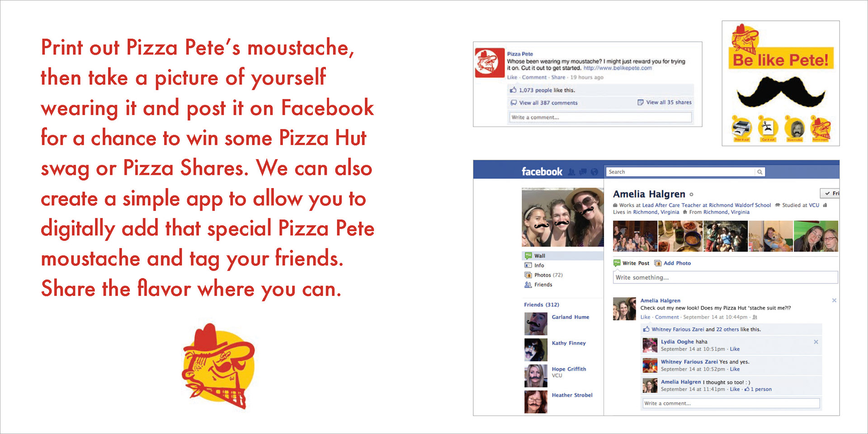Expand View all 387 comments
This screenshot has height=434, width=868.
(x=548, y=103)
